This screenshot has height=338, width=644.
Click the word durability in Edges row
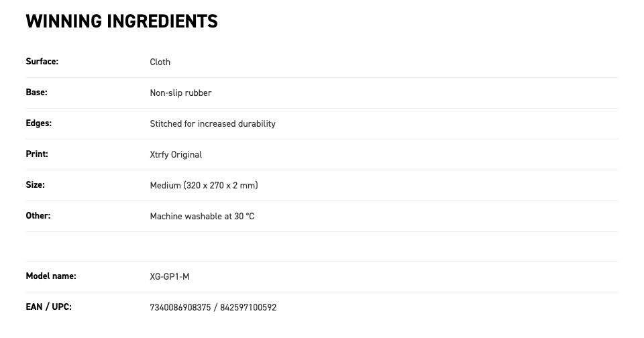[258, 123]
